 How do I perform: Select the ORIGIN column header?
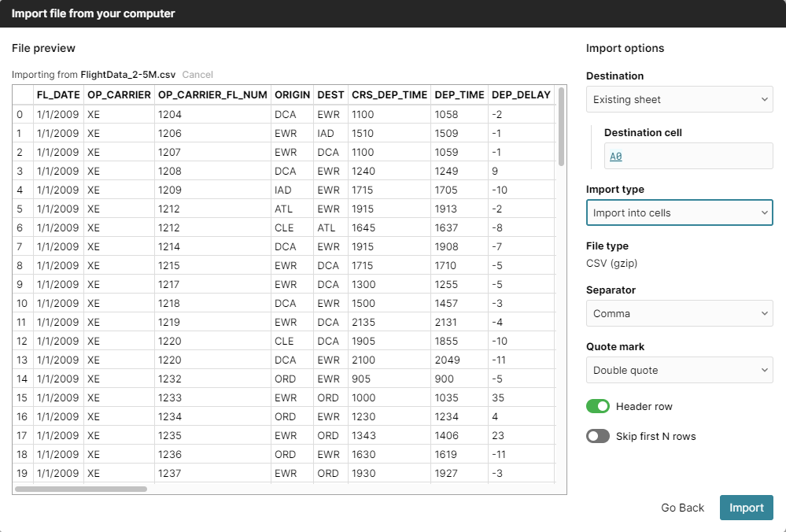(x=292, y=95)
